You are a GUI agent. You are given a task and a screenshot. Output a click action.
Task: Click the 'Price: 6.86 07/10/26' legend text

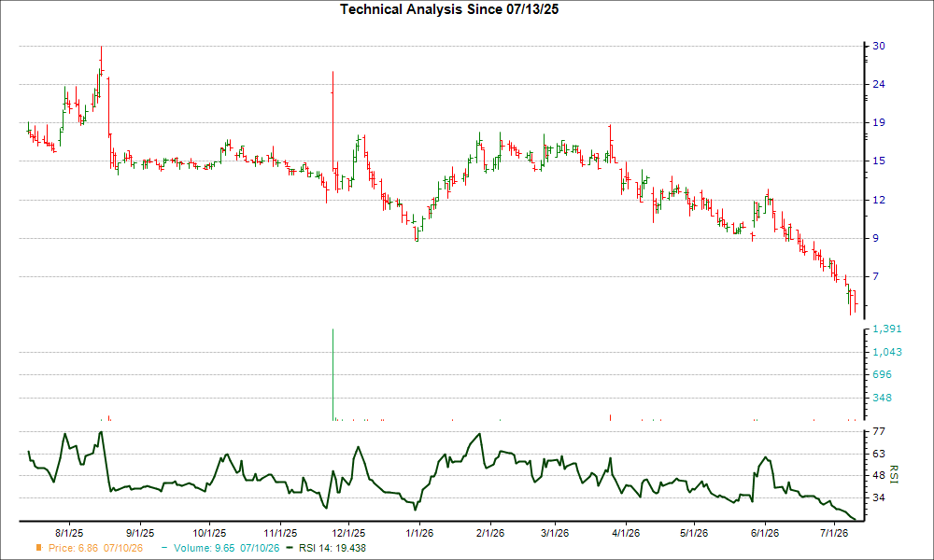[x=95, y=548]
